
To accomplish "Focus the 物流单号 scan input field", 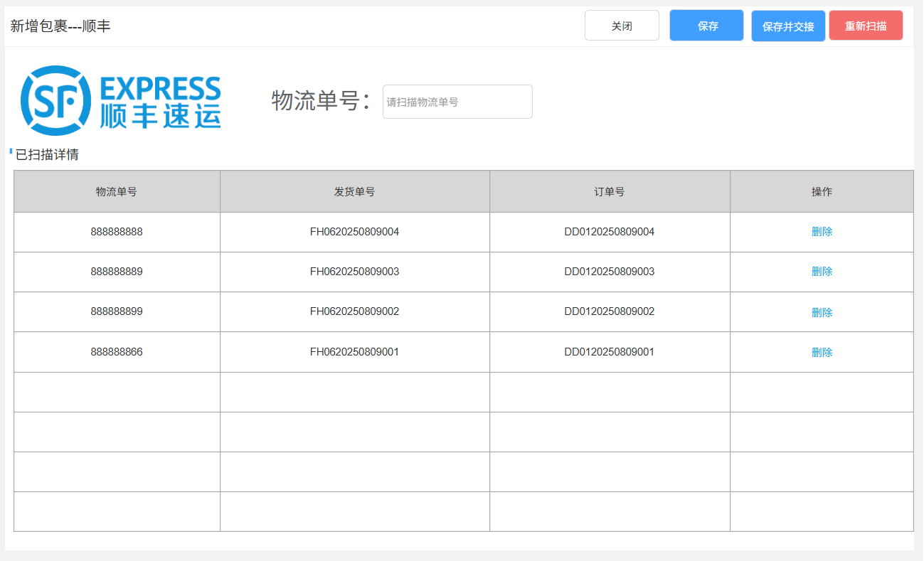I will click(x=457, y=102).
